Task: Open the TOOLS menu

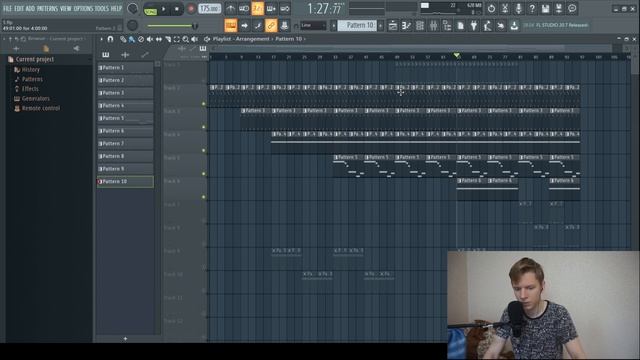Action: tap(102, 8)
